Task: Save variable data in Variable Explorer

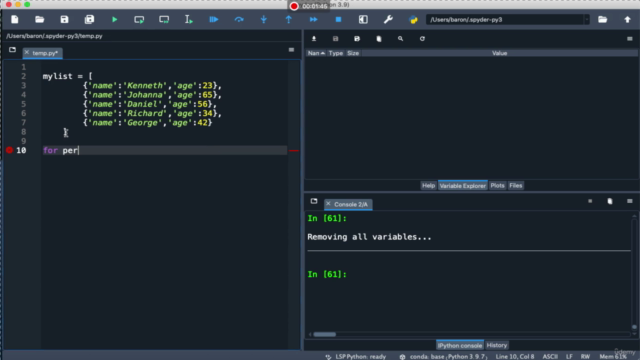Action: 336,39
